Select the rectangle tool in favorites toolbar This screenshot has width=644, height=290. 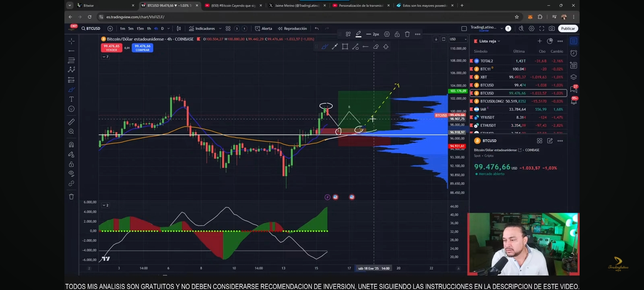pyautogui.click(x=345, y=47)
